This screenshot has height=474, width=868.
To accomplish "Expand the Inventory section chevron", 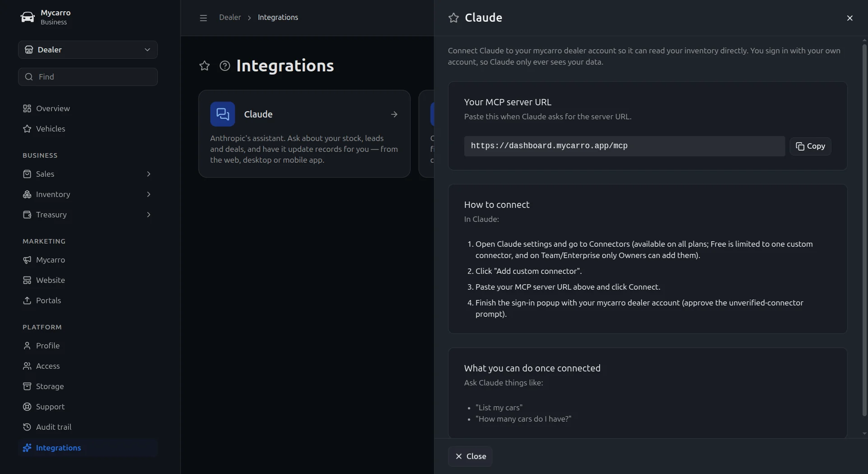I will point(148,194).
